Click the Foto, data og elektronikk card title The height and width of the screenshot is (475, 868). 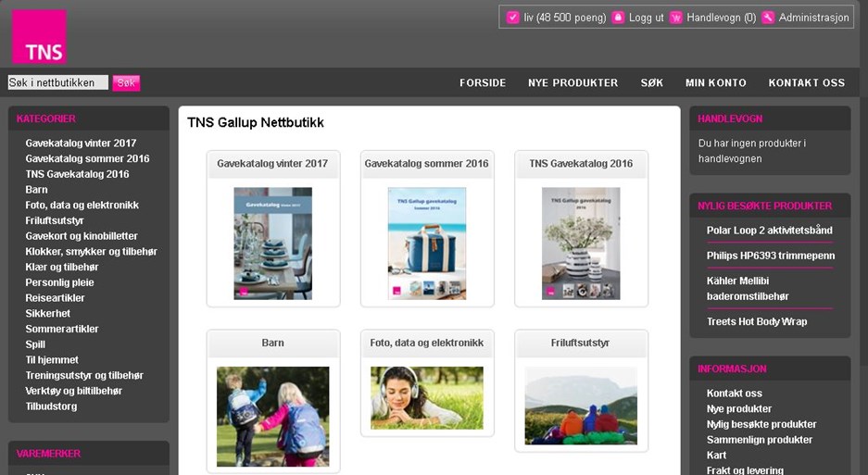point(427,344)
